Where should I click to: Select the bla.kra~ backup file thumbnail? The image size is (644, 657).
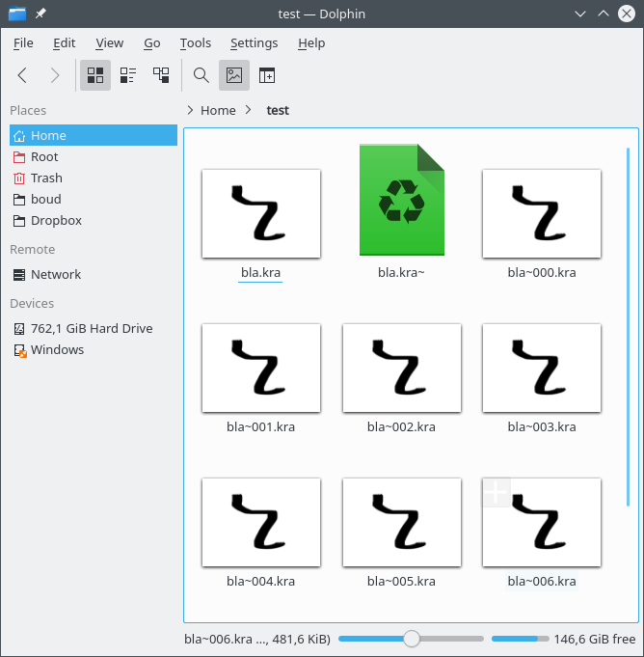401,200
